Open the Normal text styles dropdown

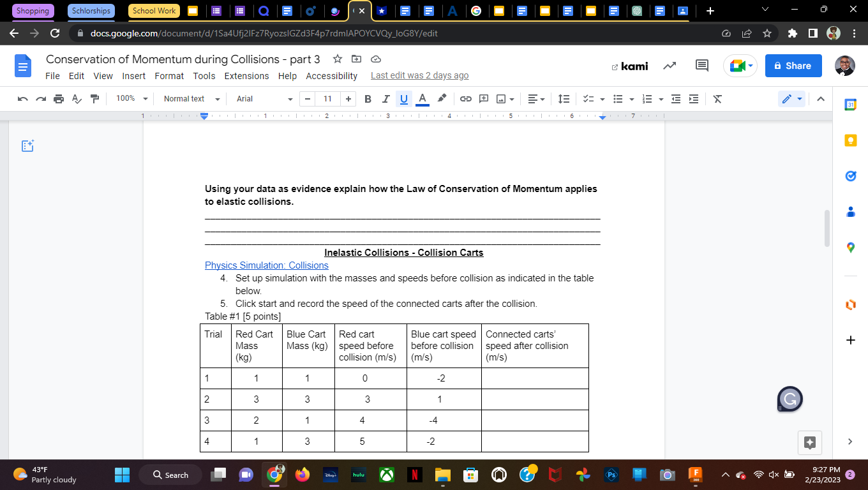pos(190,98)
